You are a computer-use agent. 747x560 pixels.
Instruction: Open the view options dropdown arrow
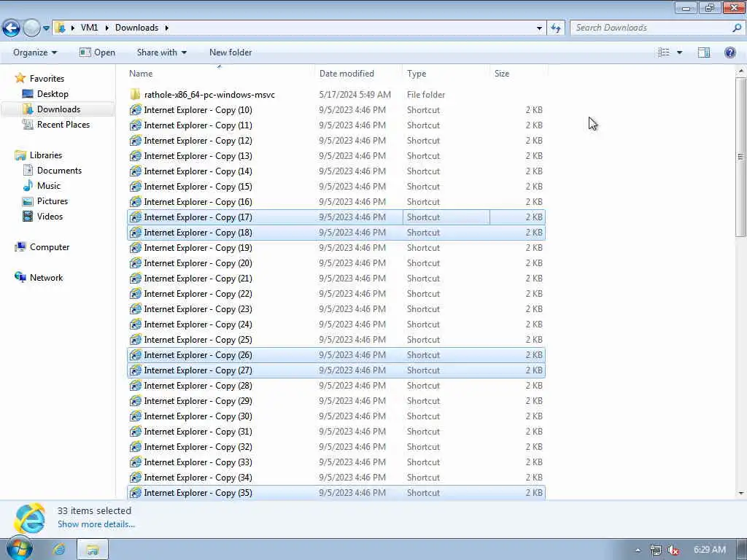coord(679,52)
